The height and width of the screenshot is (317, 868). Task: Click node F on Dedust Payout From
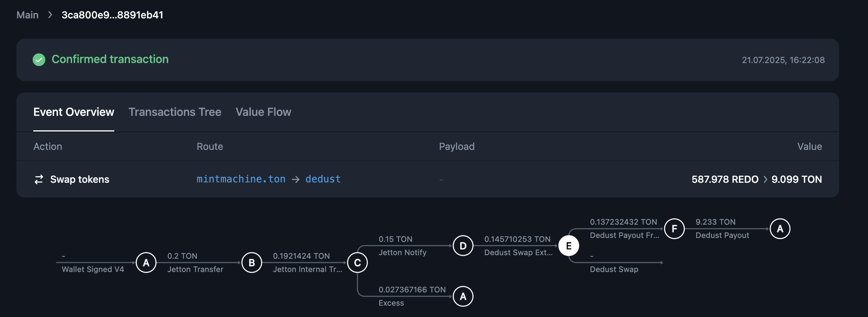tap(674, 229)
